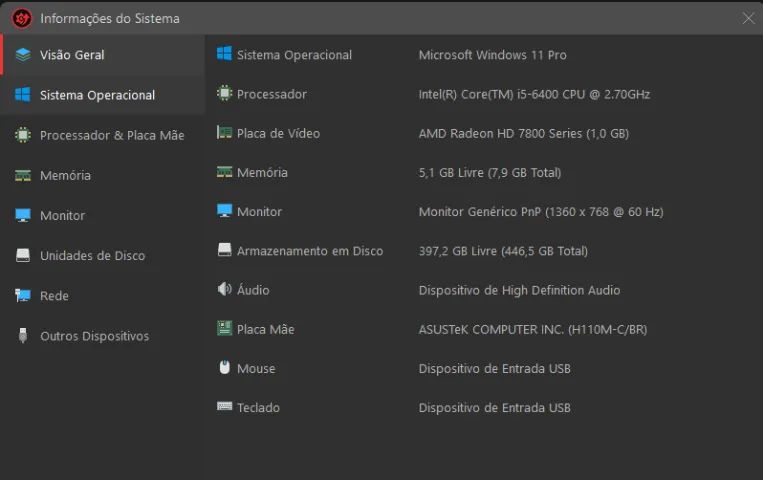This screenshot has height=480, width=763.
Task: Click the Visão Geral layers icon
Action: point(23,55)
